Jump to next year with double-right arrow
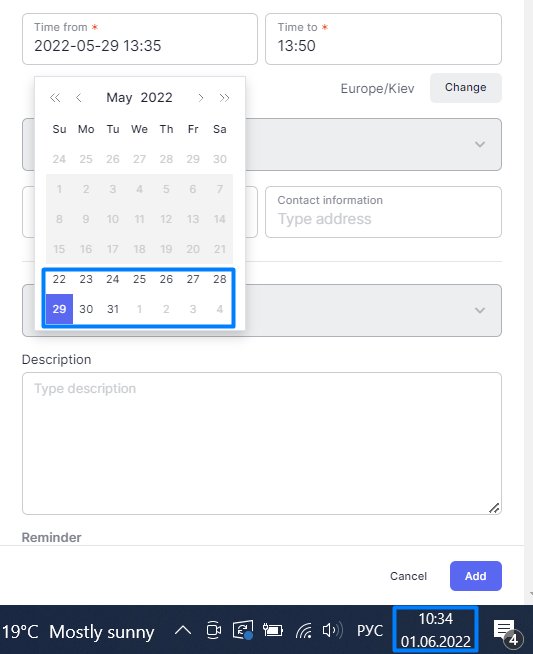The width and height of the screenshot is (533, 654). 224,98
